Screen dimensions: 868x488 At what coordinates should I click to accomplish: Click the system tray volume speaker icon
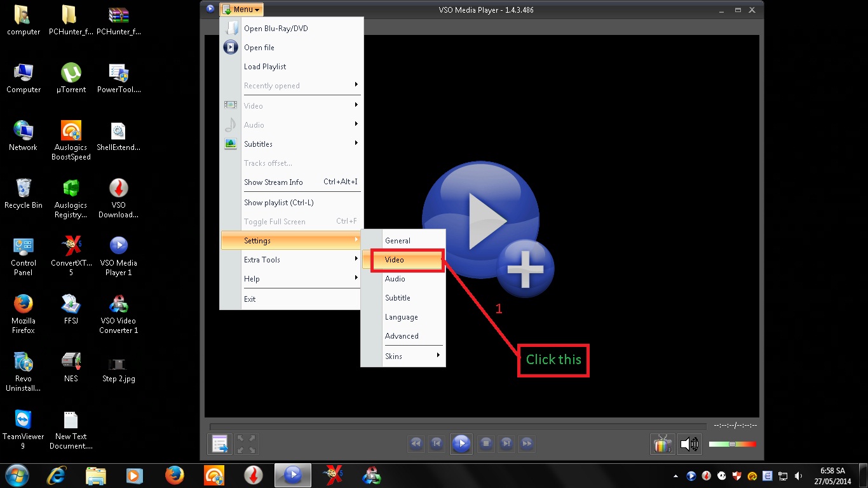point(799,476)
